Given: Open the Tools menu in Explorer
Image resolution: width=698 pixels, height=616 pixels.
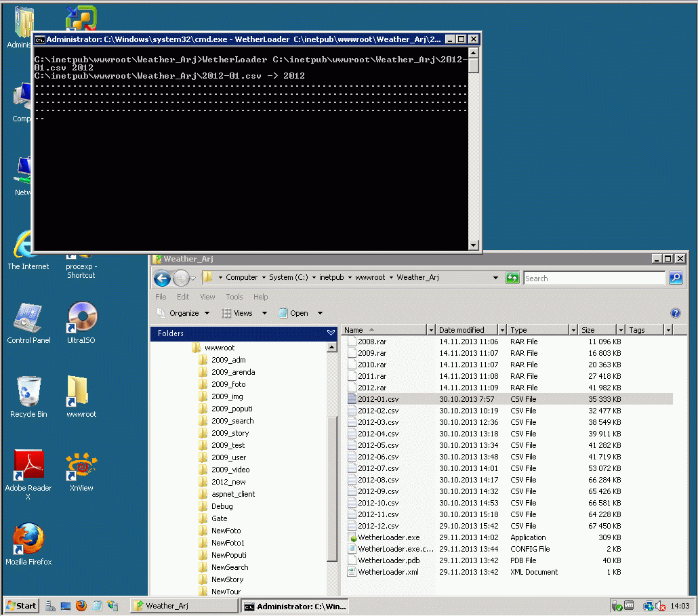Looking at the screenshot, I should click(234, 297).
